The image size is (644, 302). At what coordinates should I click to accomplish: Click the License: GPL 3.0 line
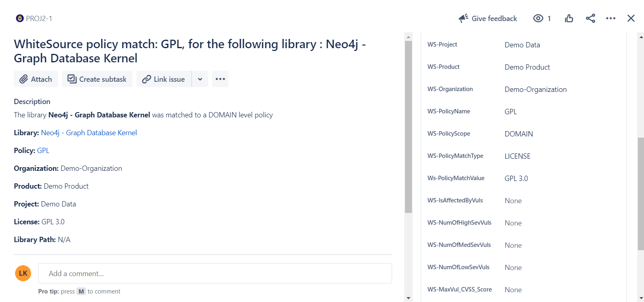(39, 222)
